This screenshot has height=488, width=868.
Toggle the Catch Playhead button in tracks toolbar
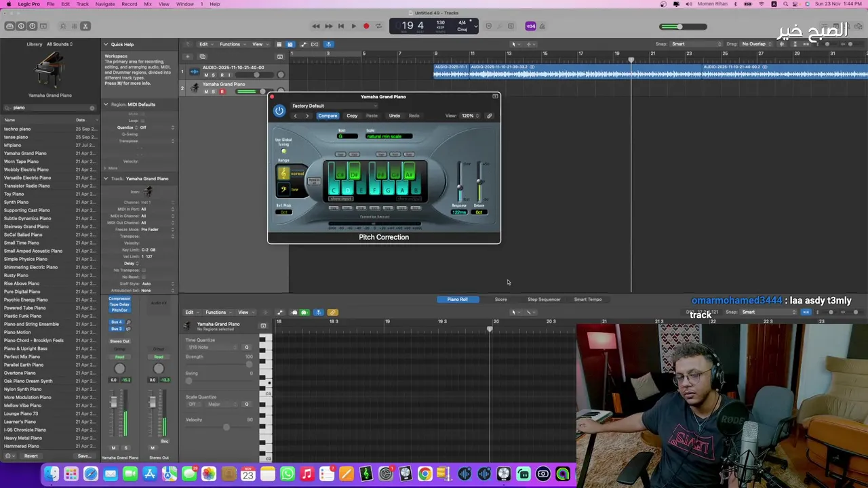coord(328,44)
